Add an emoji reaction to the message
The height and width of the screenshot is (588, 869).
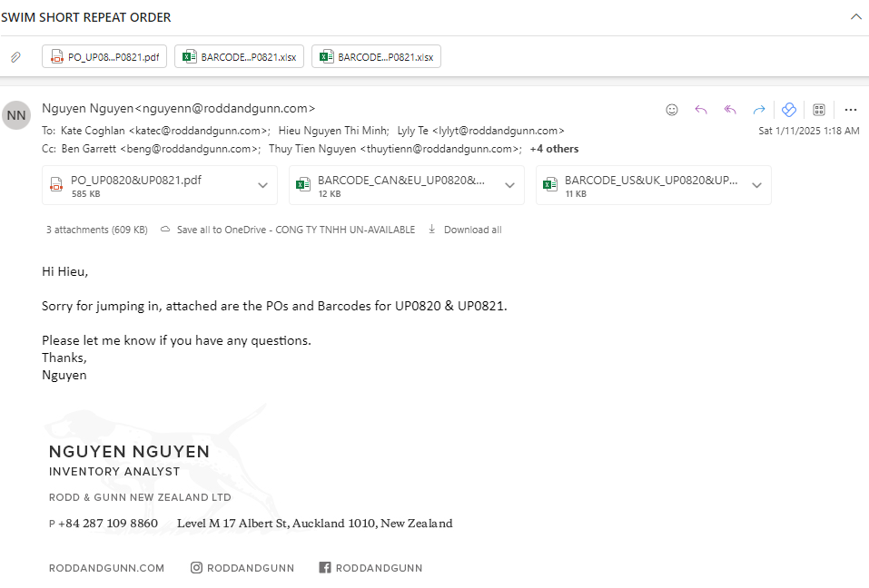[672, 110]
